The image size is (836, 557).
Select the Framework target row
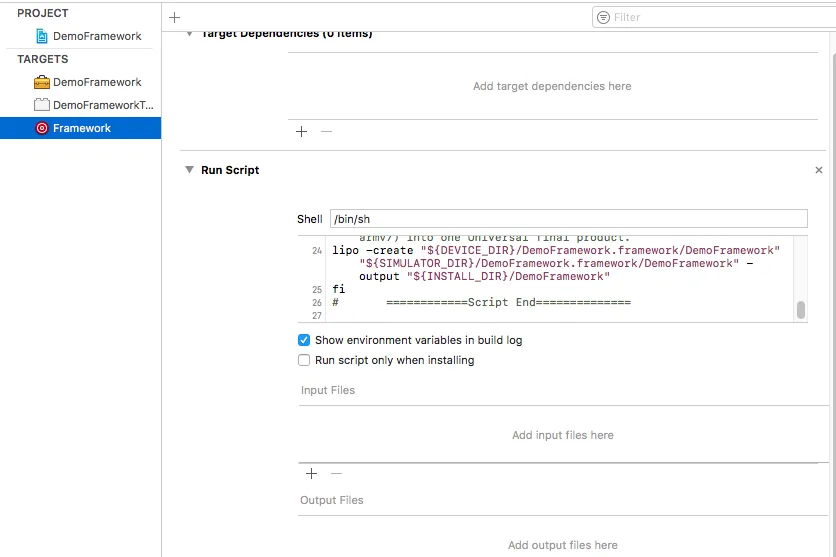coord(82,128)
